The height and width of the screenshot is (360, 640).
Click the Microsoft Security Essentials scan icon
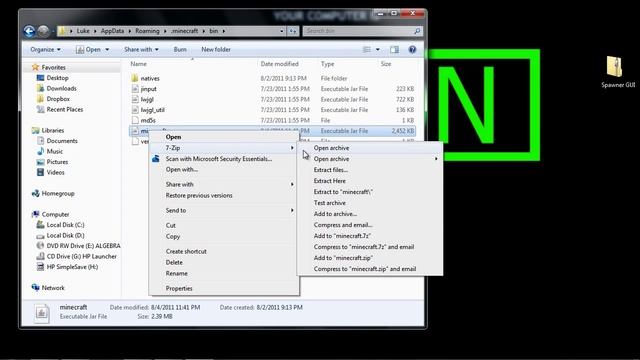tap(156, 158)
